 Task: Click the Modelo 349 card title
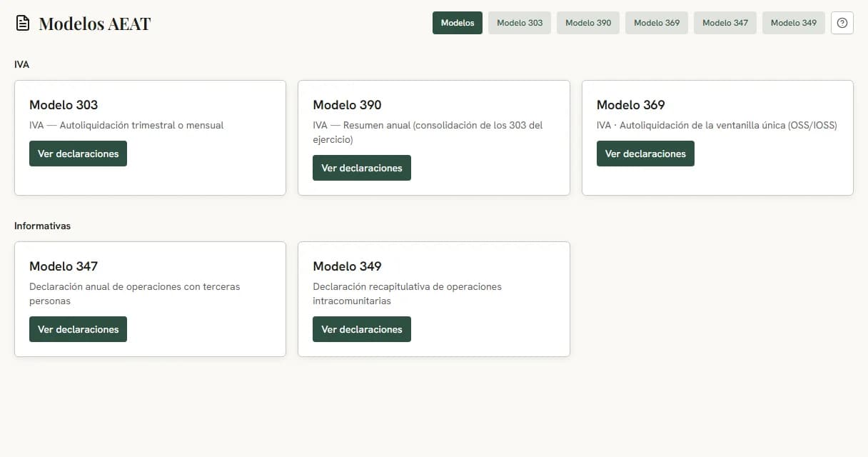[347, 266]
